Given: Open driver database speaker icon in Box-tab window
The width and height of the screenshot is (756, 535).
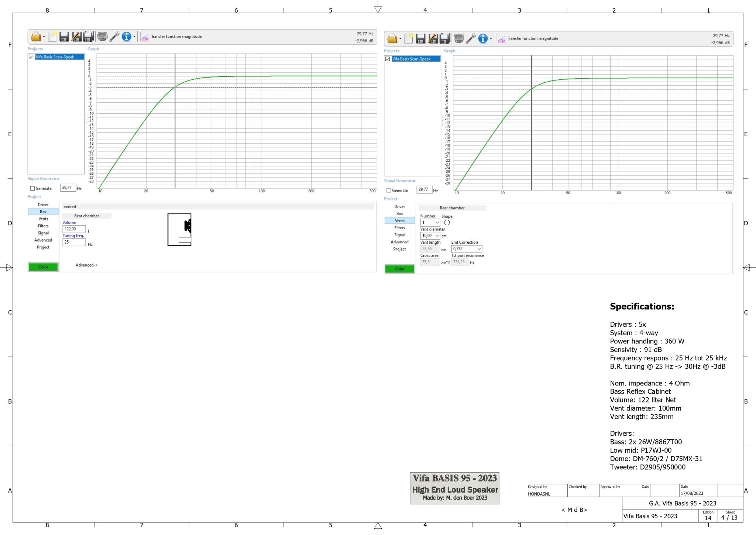Looking at the screenshot, I should (102, 37).
